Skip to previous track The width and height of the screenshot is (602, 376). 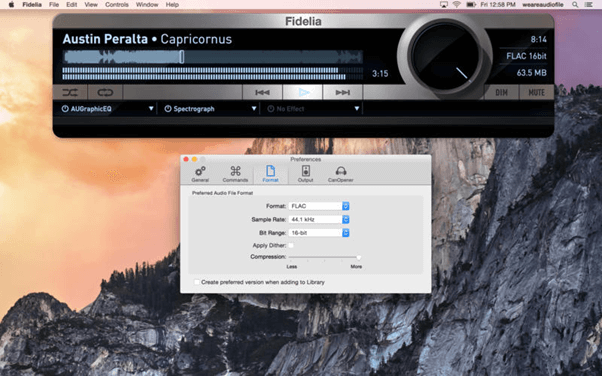pos(262,93)
